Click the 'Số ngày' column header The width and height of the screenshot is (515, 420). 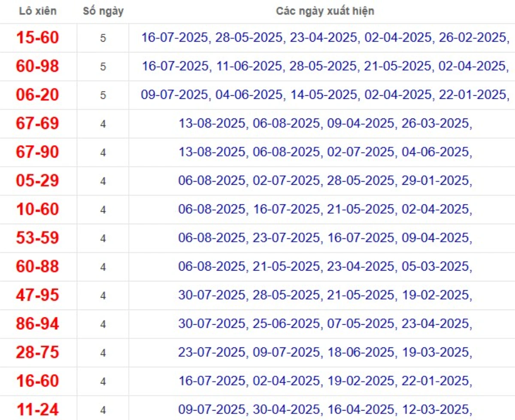(x=103, y=11)
